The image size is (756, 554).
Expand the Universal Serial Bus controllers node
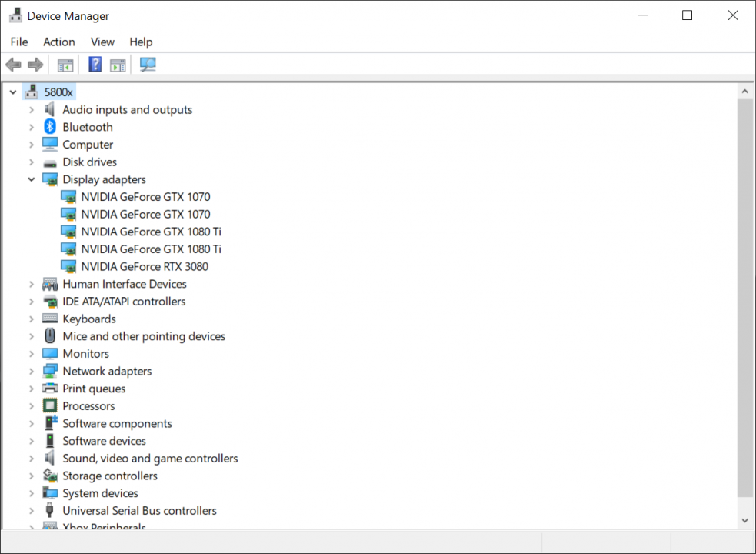pyautogui.click(x=32, y=510)
